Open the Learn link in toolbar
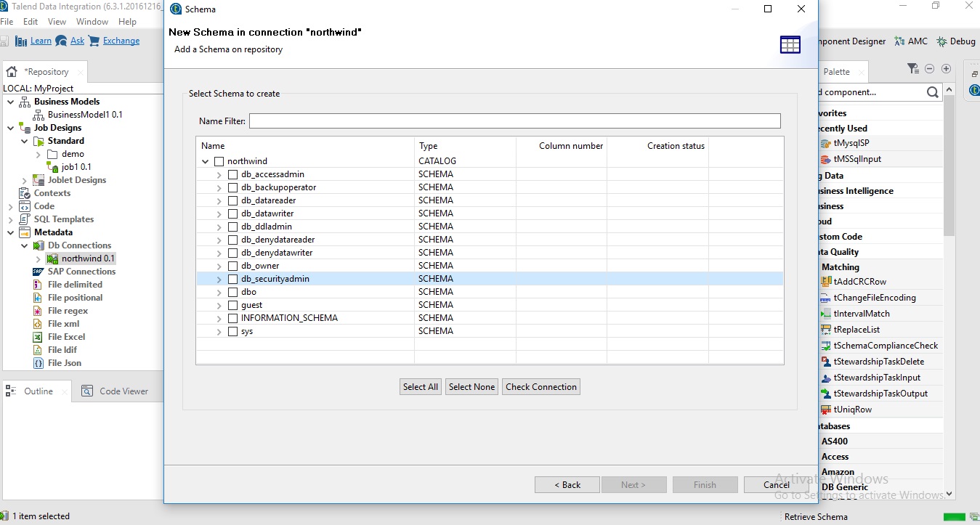Image resolution: width=980 pixels, height=525 pixels. [x=41, y=41]
